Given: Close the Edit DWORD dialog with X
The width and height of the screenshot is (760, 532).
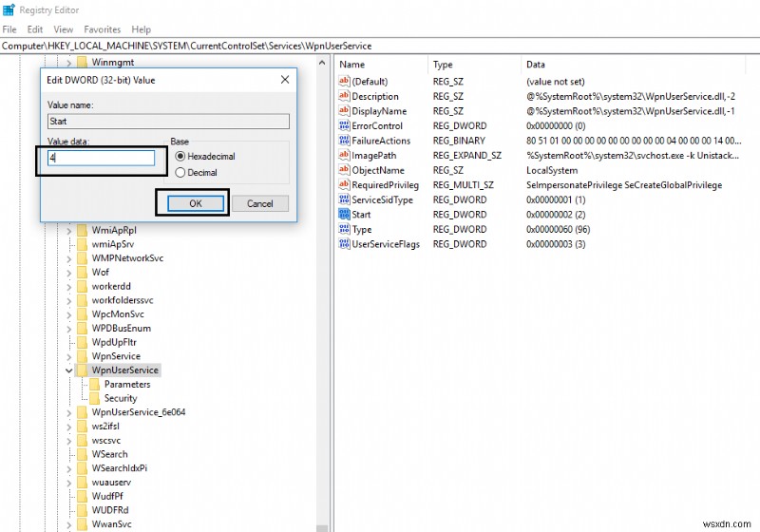Looking at the screenshot, I should click(x=285, y=80).
